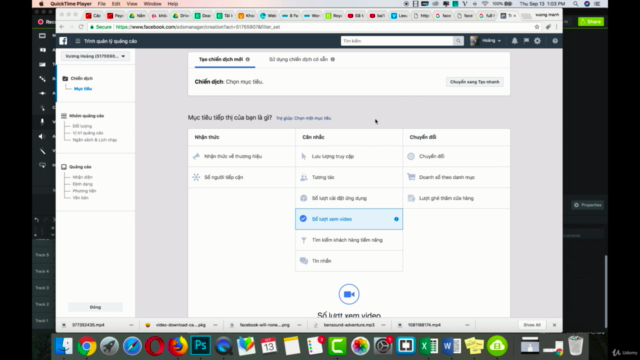Open Opera from the Dock
640x360 pixels.
click(x=155, y=346)
